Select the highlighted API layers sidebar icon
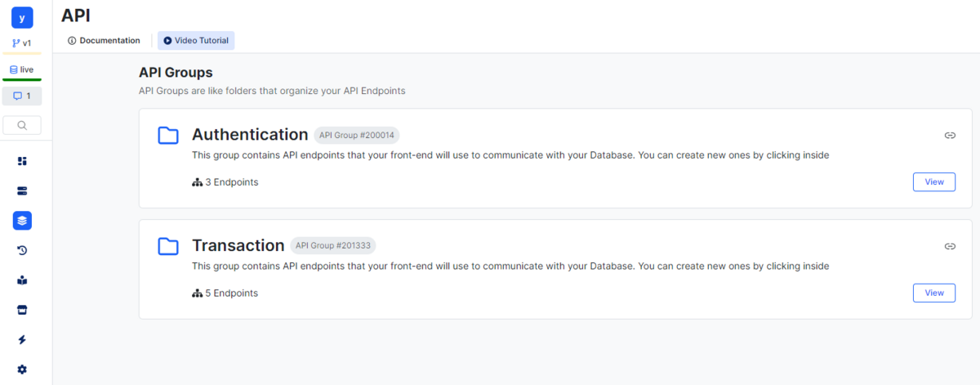980x385 pixels. (x=22, y=220)
